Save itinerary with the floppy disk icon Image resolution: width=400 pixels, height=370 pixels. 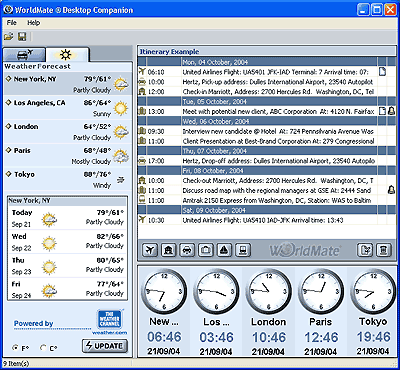click(x=22, y=37)
